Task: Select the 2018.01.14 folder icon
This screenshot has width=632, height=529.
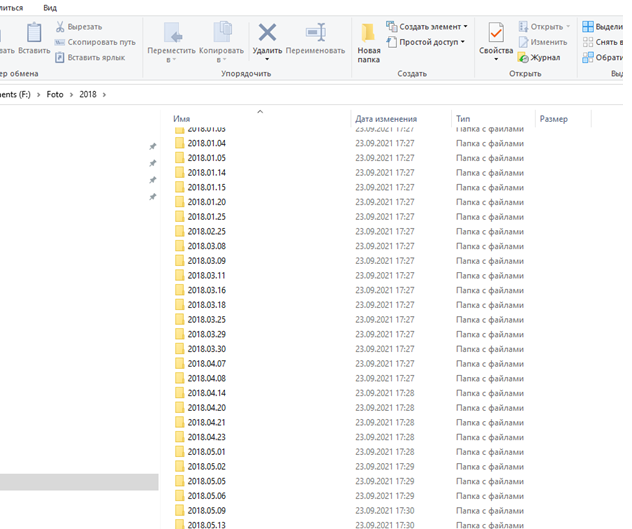Action: click(x=179, y=173)
